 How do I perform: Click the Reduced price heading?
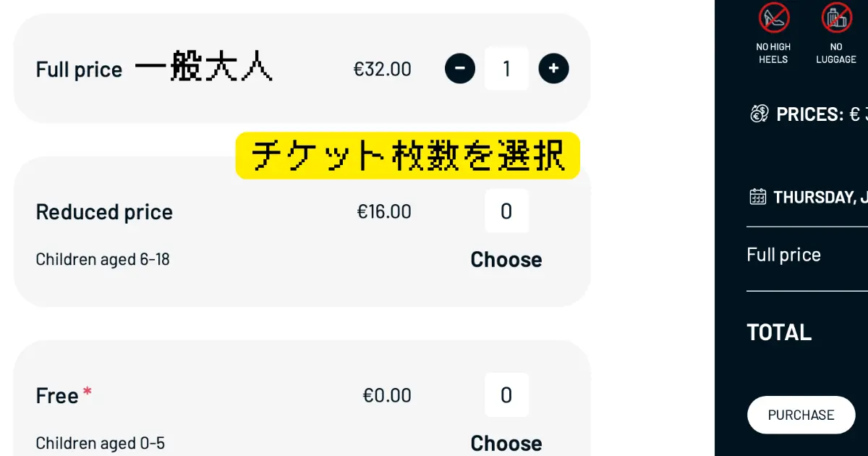104,212
